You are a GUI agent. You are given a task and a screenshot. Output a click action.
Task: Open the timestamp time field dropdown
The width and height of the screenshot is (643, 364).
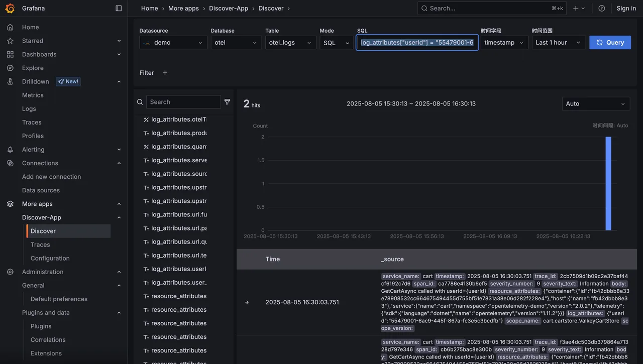tap(504, 43)
